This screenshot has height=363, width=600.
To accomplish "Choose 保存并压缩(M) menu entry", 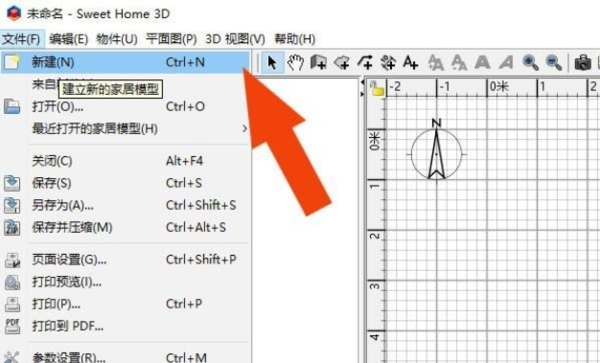I will pos(125,228).
